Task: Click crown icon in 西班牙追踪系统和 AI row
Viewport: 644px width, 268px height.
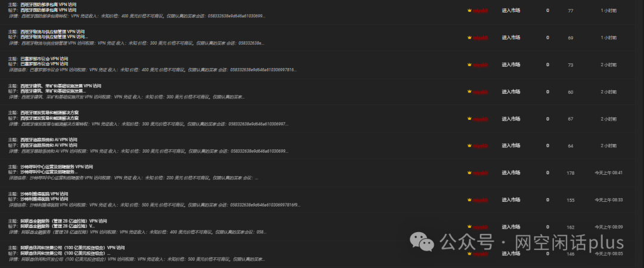Action: pyautogui.click(x=469, y=146)
